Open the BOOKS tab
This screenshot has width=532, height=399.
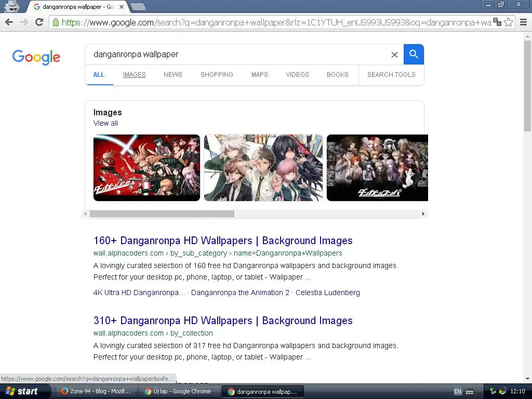337,75
